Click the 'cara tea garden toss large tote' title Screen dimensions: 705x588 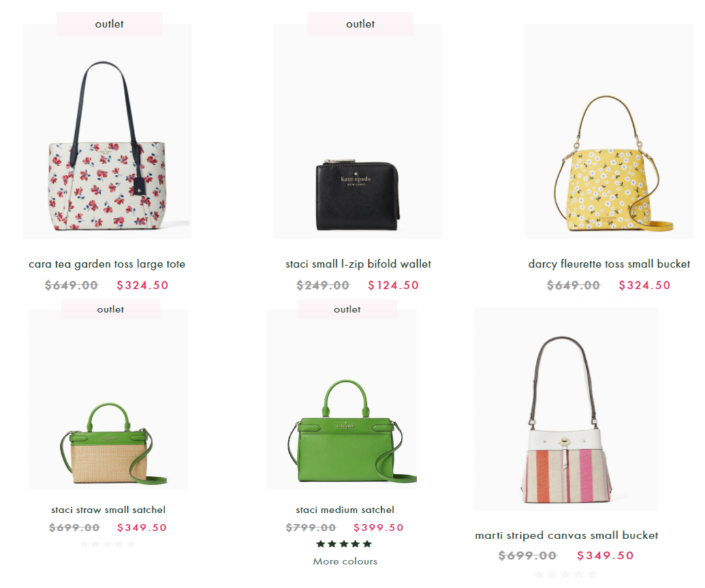(x=107, y=264)
